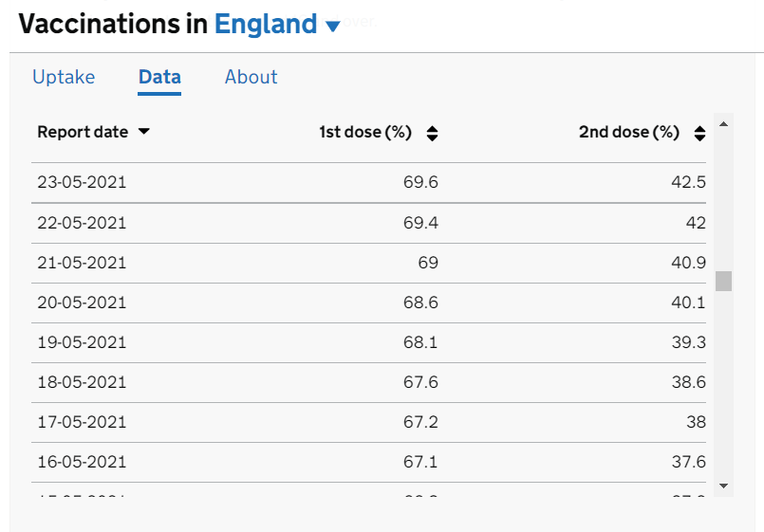This screenshot has height=532, width=764.
Task: Select the 20-05-2021 row date
Action: click(x=82, y=303)
